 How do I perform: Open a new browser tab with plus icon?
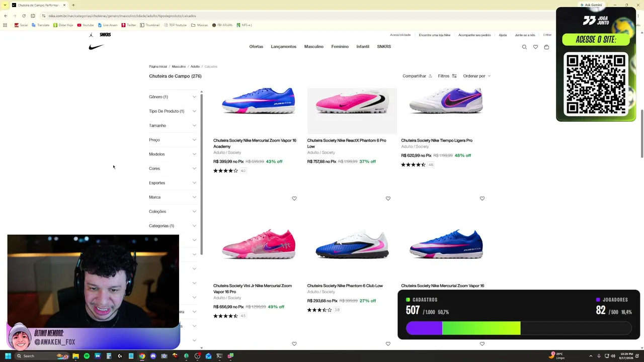pyautogui.click(x=73, y=5)
